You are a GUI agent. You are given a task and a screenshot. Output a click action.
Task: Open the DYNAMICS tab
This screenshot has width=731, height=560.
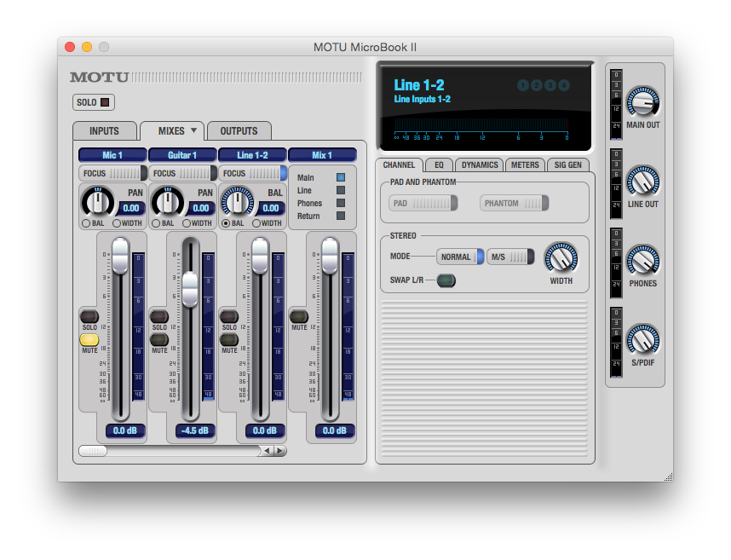tap(480, 165)
